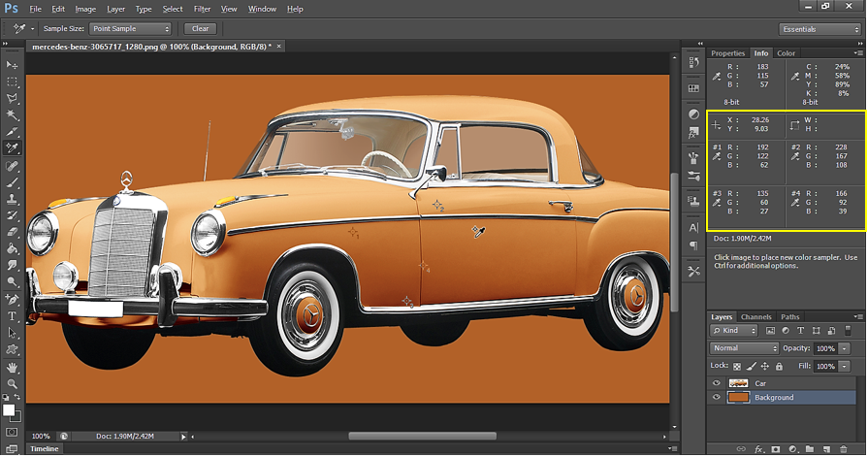This screenshot has width=868, height=457.
Task: Click the Clear button
Action: coord(201,29)
